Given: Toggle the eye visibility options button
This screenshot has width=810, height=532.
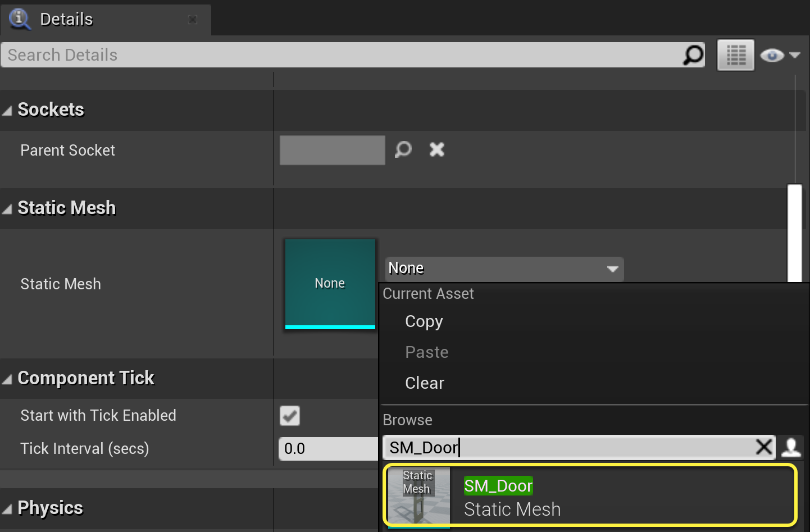Looking at the screenshot, I should (779, 55).
